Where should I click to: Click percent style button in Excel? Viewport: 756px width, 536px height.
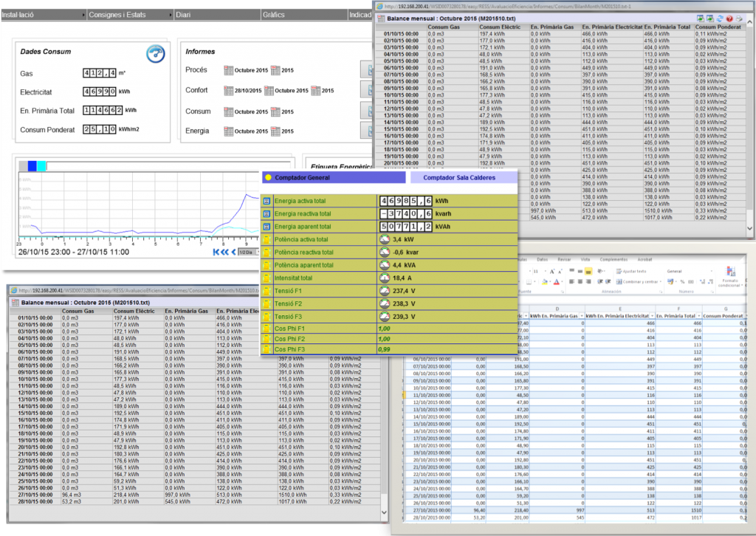pyautogui.click(x=682, y=282)
